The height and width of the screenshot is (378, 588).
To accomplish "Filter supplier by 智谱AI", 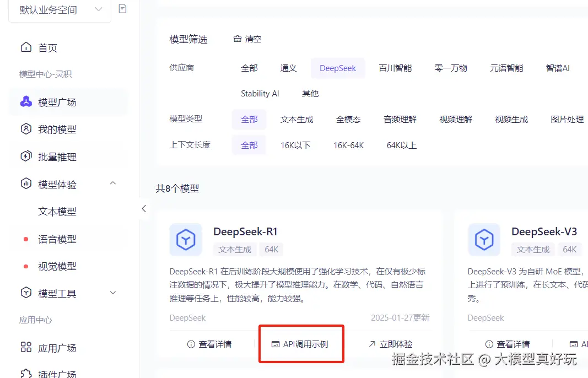I will pyautogui.click(x=558, y=68).
